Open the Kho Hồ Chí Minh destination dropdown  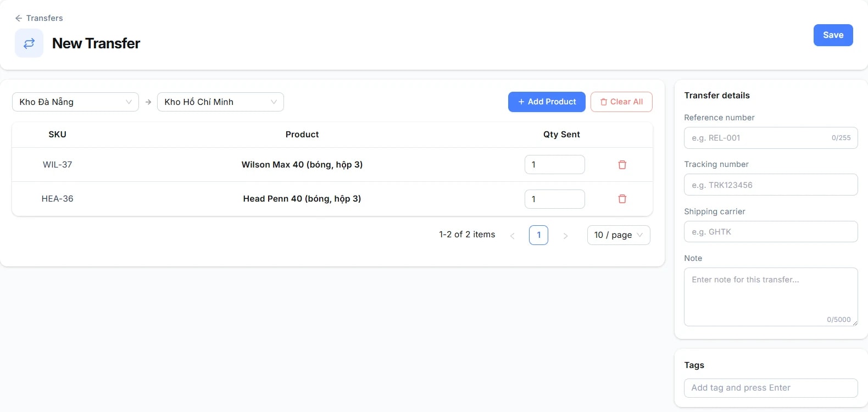coord(220,102)
